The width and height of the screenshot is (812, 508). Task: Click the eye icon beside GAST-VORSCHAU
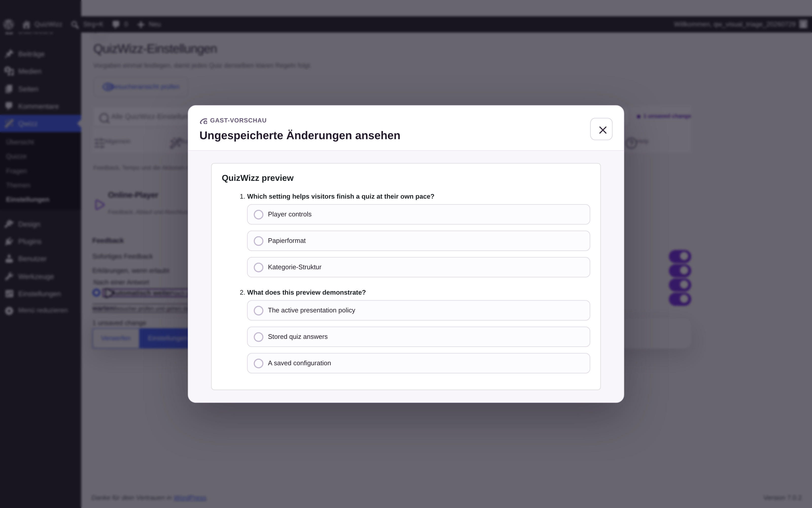[x=203, y=121]
